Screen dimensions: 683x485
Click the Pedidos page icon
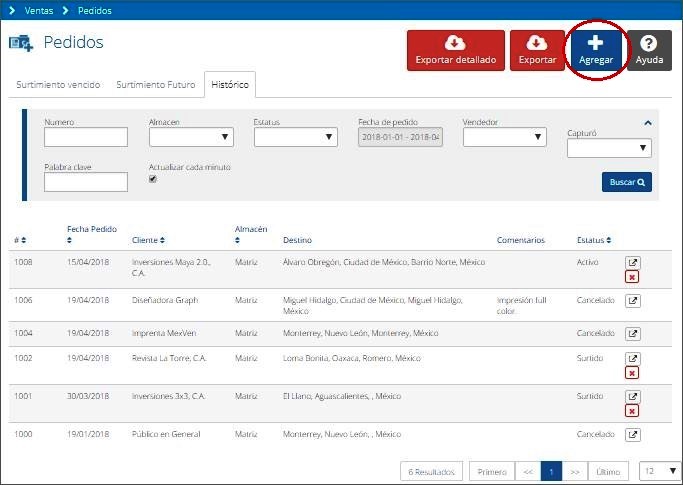(x=21, y=43)
